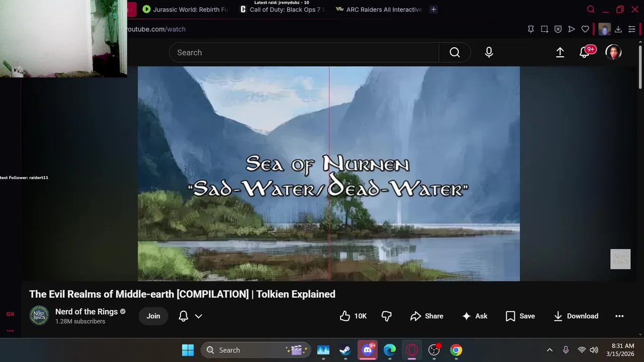Click the YouTube search magnifier button

455,52
